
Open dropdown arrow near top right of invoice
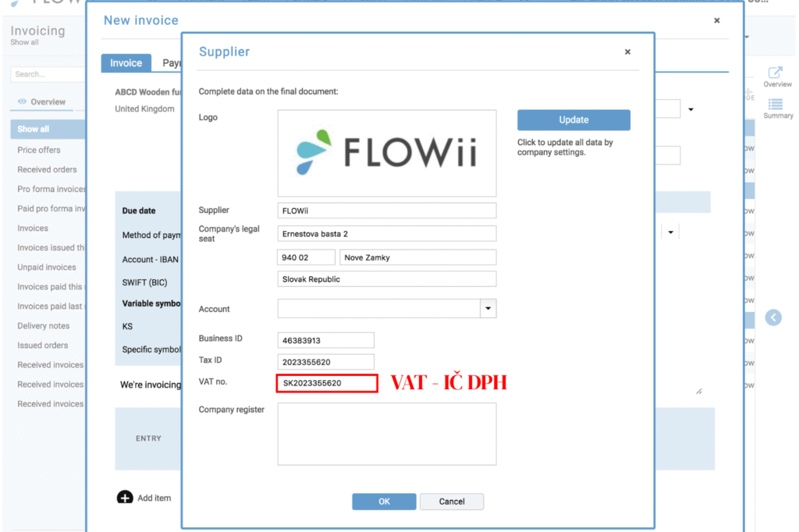[x=691, y=109]
